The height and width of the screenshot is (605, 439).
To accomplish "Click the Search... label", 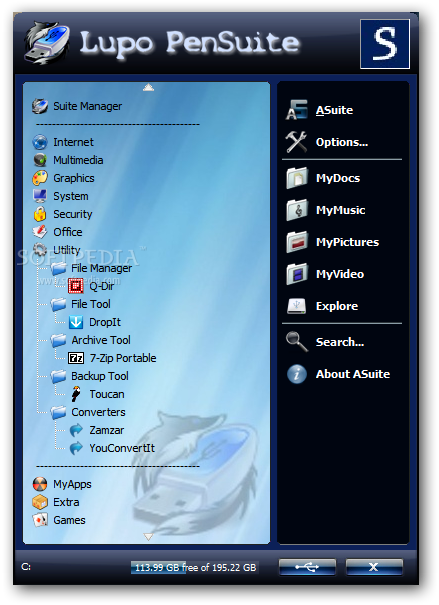I will [340, 342].
